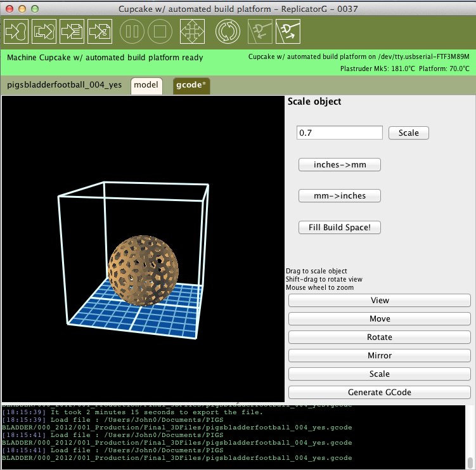This screenshot has height=470, width=476.
Task: Click the Disconnect from machine icon
Action: [288, 31]
